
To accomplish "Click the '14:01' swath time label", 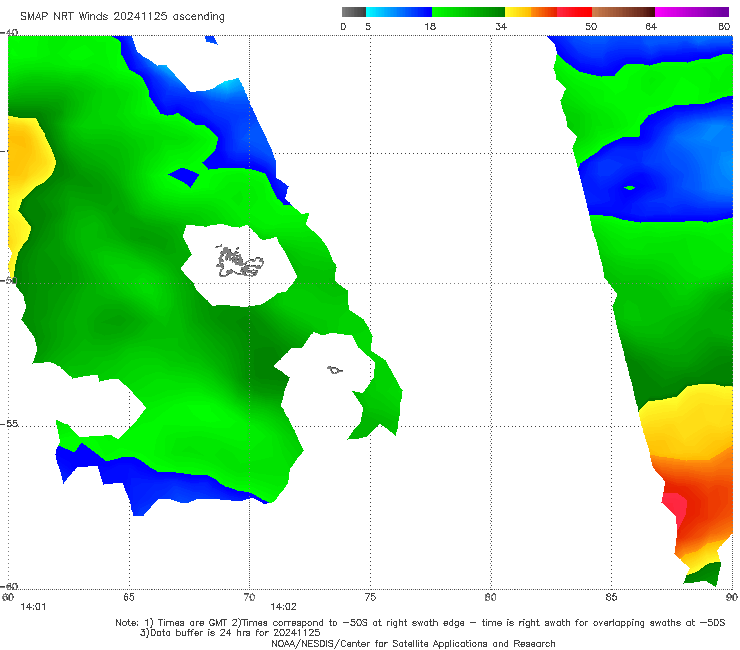I will (33, 607).
